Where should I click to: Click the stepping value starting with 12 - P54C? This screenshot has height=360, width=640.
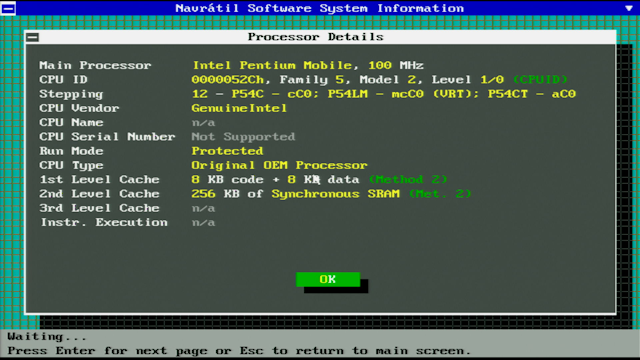[x=384, y=94]
